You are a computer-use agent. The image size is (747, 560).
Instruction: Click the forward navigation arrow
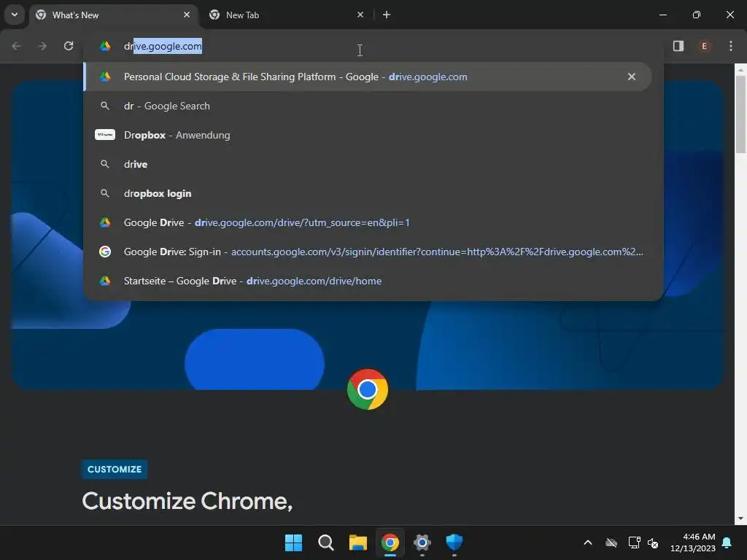coord(42,46)
